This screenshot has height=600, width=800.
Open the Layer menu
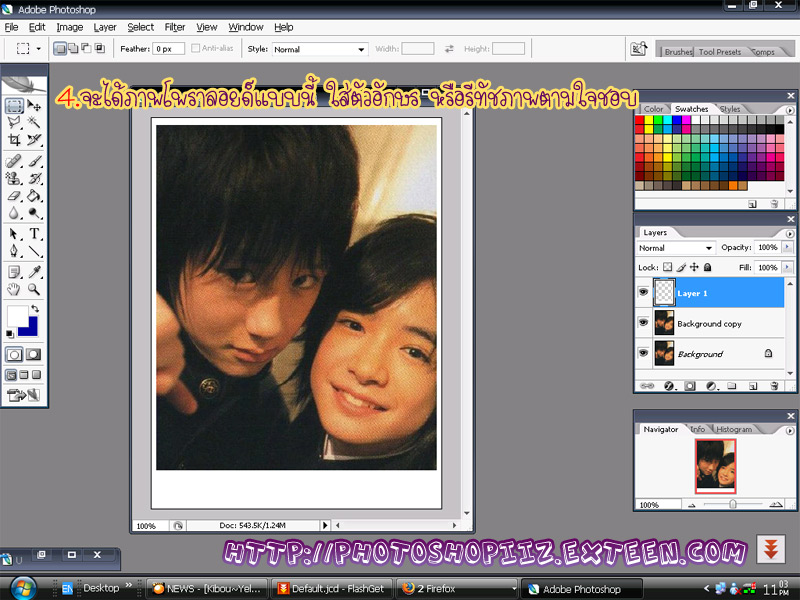pos(105,27)
